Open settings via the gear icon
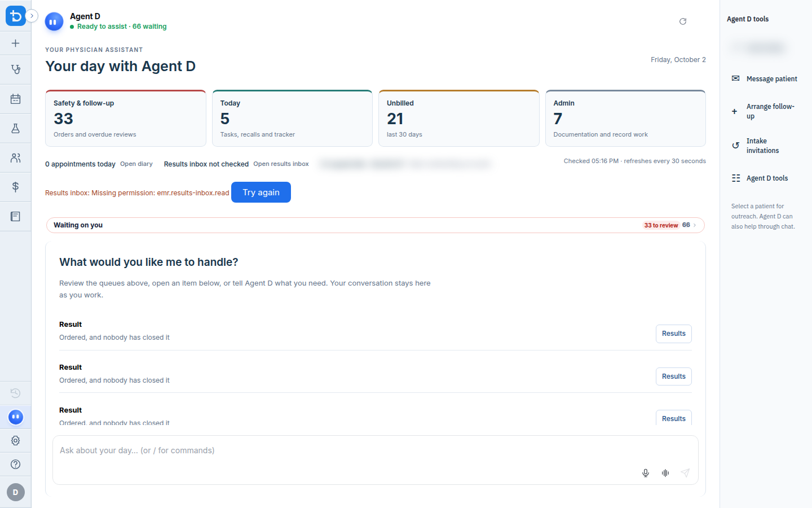Viewport: 812px width, 508px height. [x=15, y=440]
